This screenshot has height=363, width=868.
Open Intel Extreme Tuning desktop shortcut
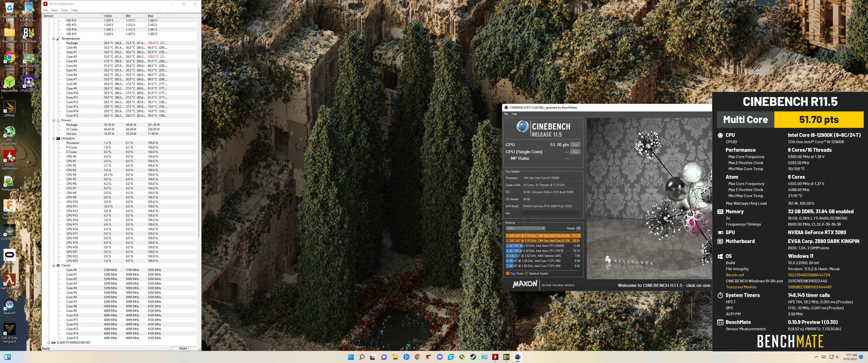[x=29, y=12]
